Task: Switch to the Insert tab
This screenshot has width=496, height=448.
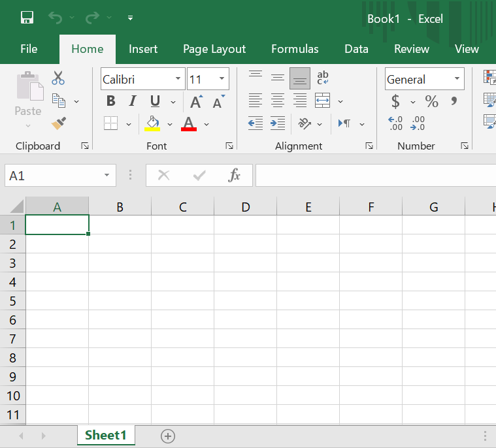Action: [143, 49]
